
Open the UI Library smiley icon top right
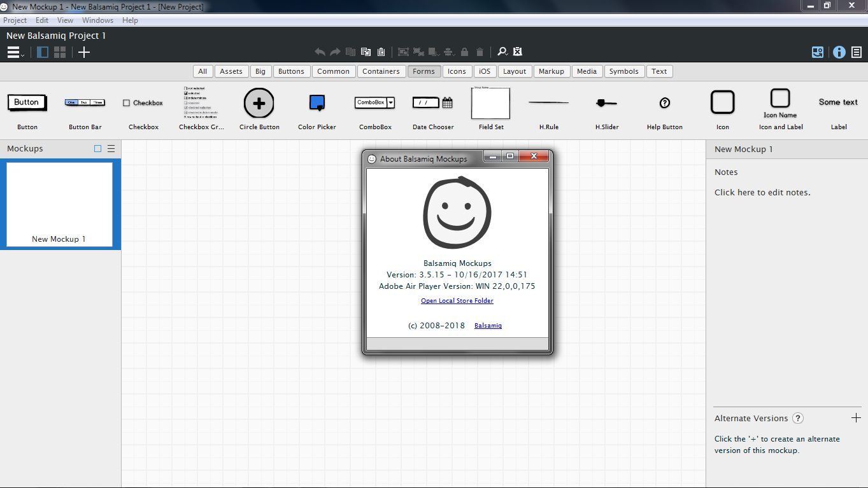(818, 52)
